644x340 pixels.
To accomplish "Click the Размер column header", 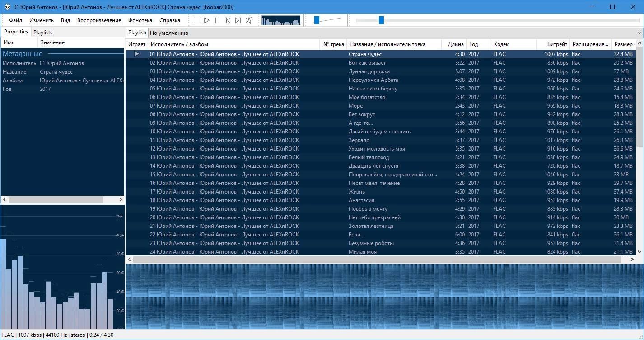I will (624, 44).
